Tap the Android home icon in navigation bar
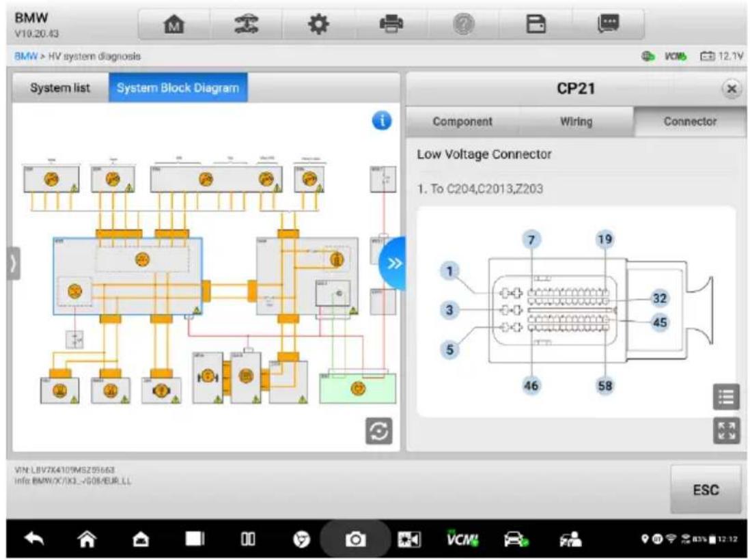This screenshot has height=560, width=750. coord(87,540)
